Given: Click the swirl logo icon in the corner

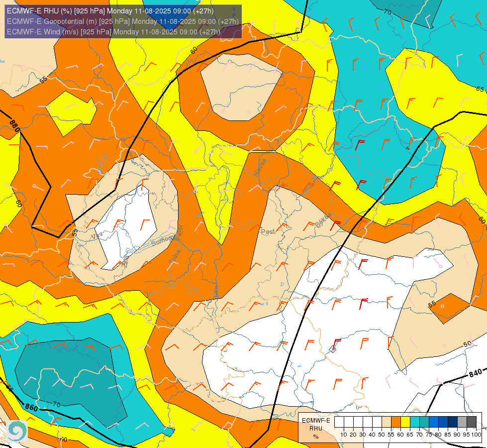Looking at the screenshot, I should [x=16, y=431].
